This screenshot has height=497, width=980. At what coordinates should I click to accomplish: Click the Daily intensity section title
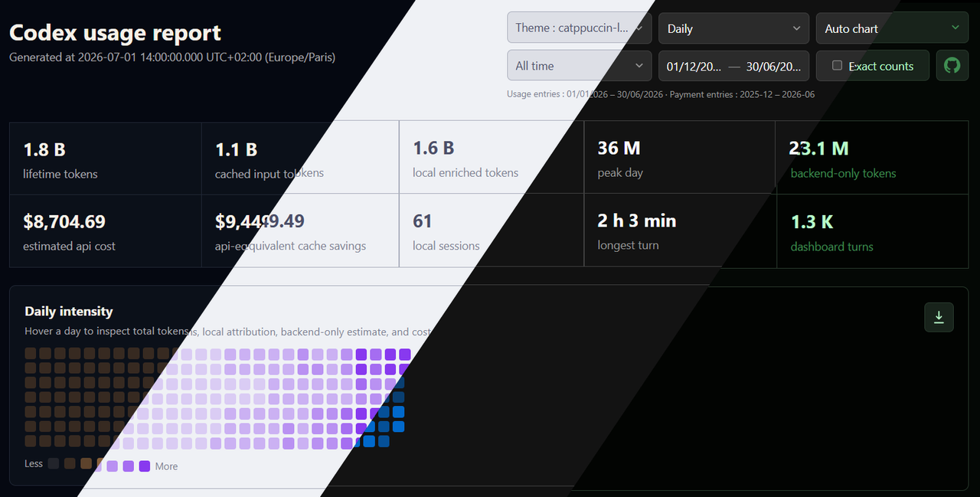click(69, 311)
